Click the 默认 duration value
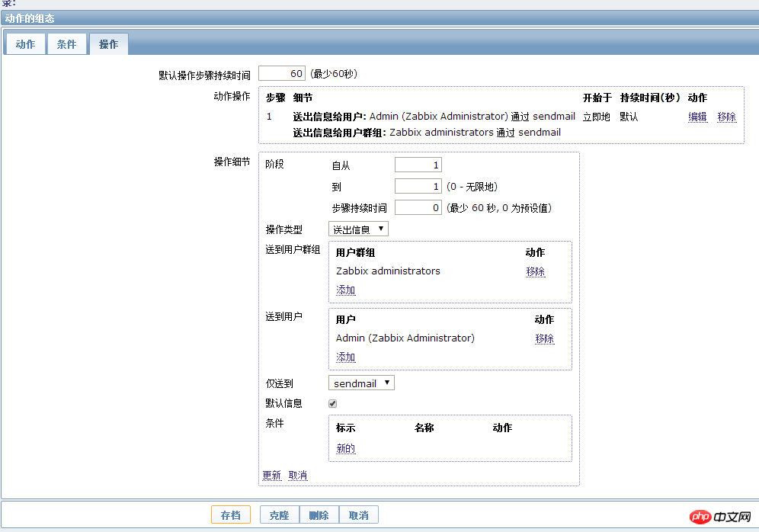The image size is (759, 532). pos(629,117)
